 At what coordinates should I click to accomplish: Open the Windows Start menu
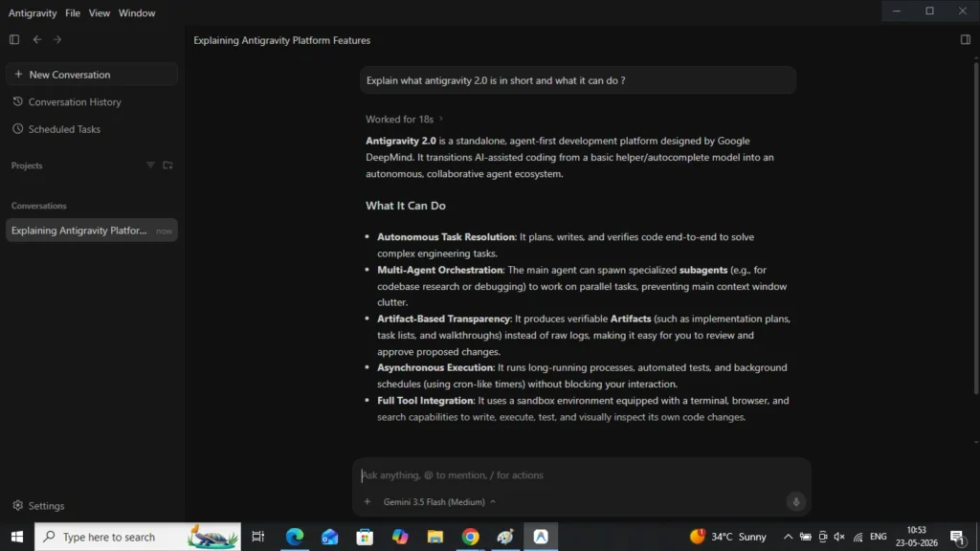[x=17, y=537]
